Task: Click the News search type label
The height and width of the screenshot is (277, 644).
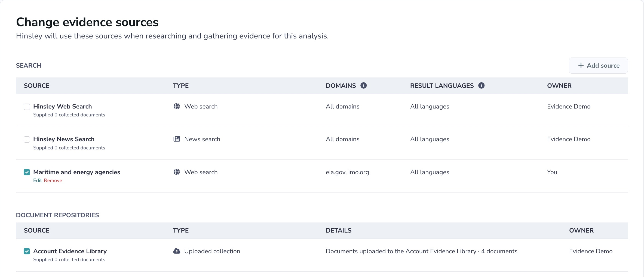Action: click(x=202, y=139)
